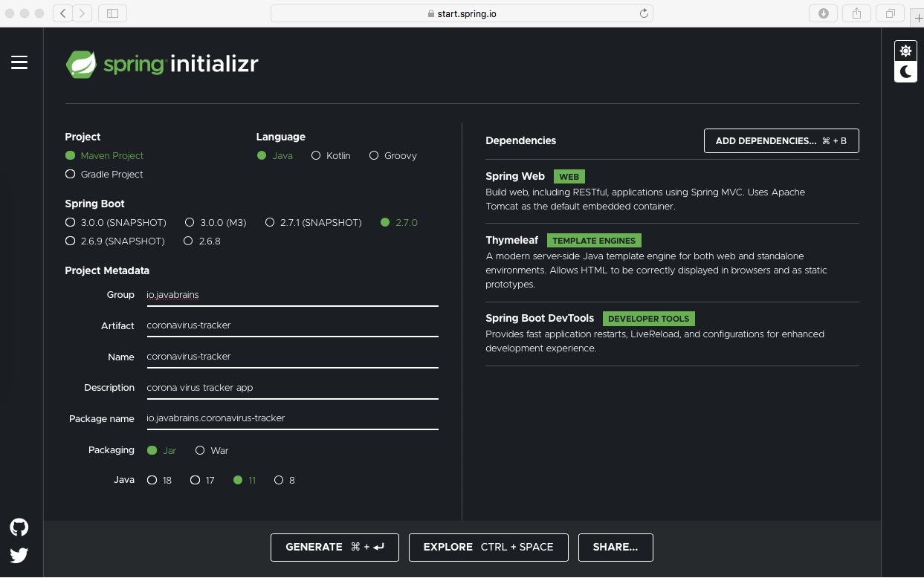
Task: Click the Group input field
Action: 292,295
